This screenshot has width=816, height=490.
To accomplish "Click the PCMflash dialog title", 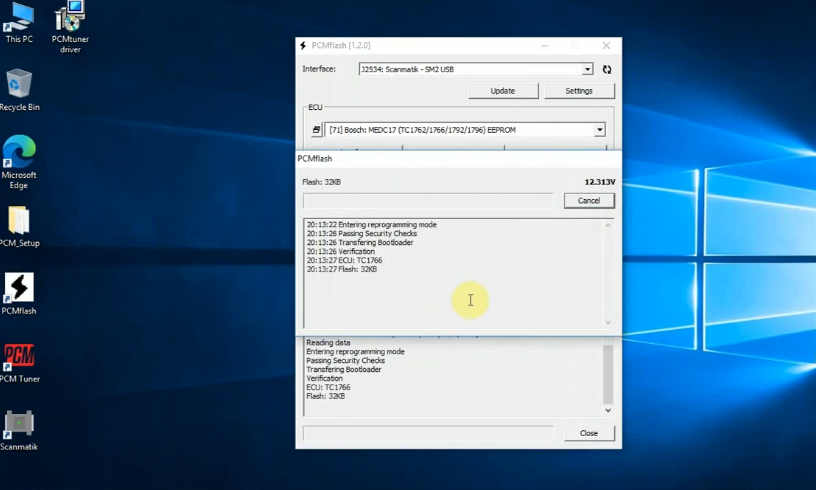I will tap(314, 159).
